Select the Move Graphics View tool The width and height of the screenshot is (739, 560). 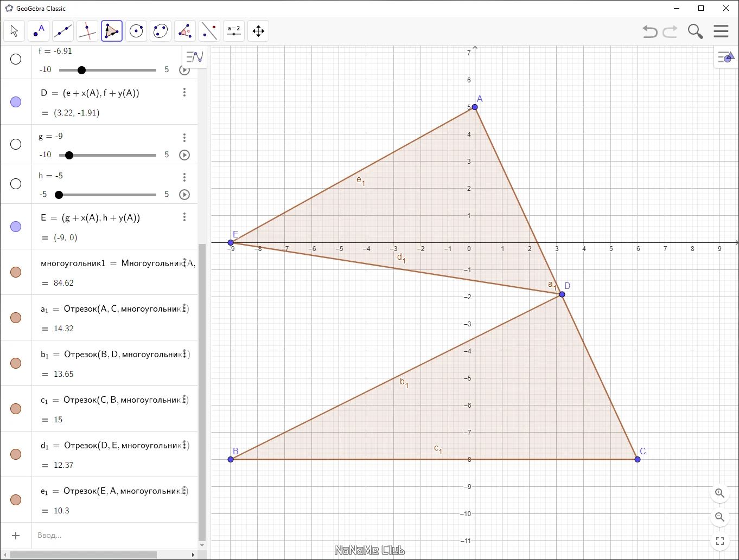258,31
